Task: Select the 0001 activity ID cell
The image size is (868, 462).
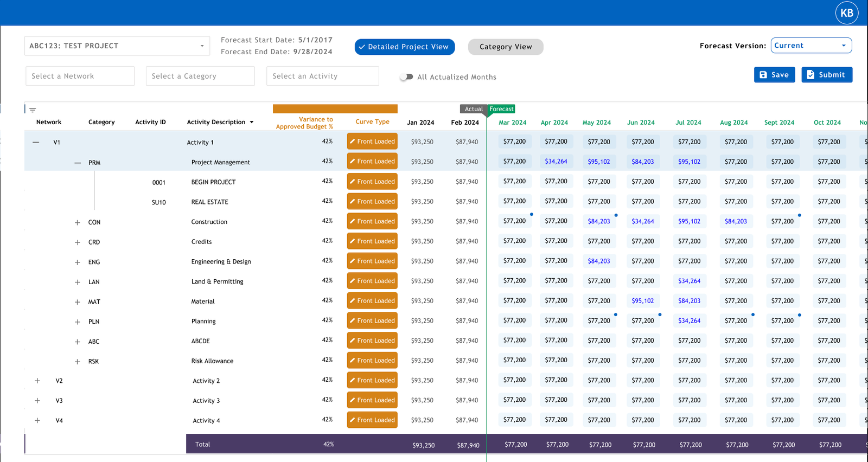Action: [159, 183]
